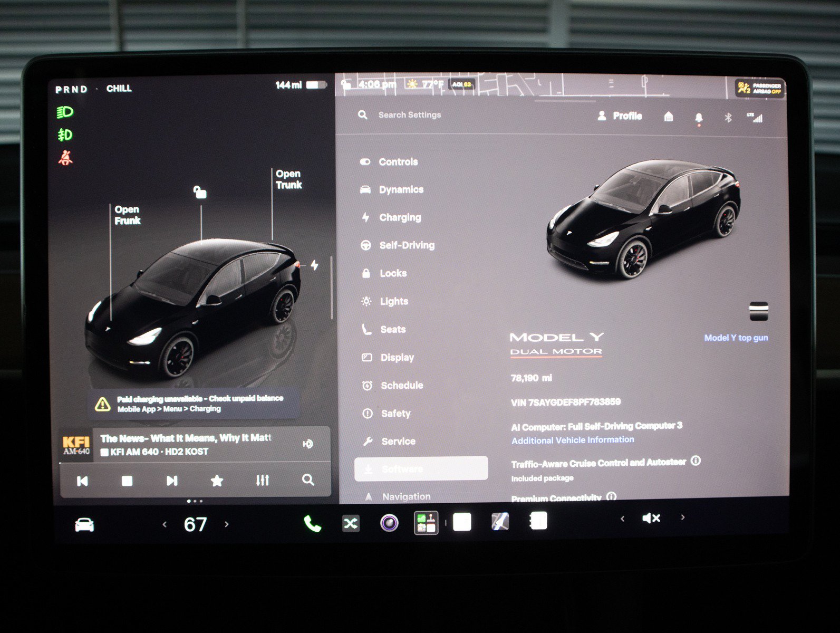The width and height of the screenshot is (840, 633).
Task: Stop the radio playback
Action: coord(127,481)
